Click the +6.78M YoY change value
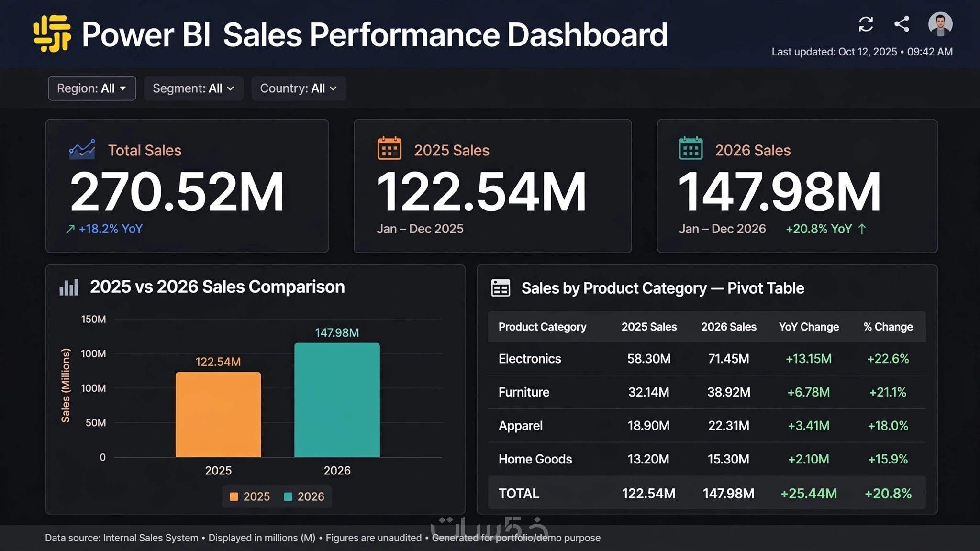 [809, 392]
